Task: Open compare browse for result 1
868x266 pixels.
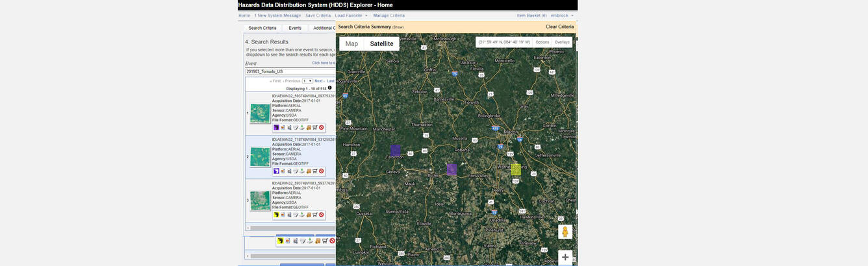Action: 289,127
